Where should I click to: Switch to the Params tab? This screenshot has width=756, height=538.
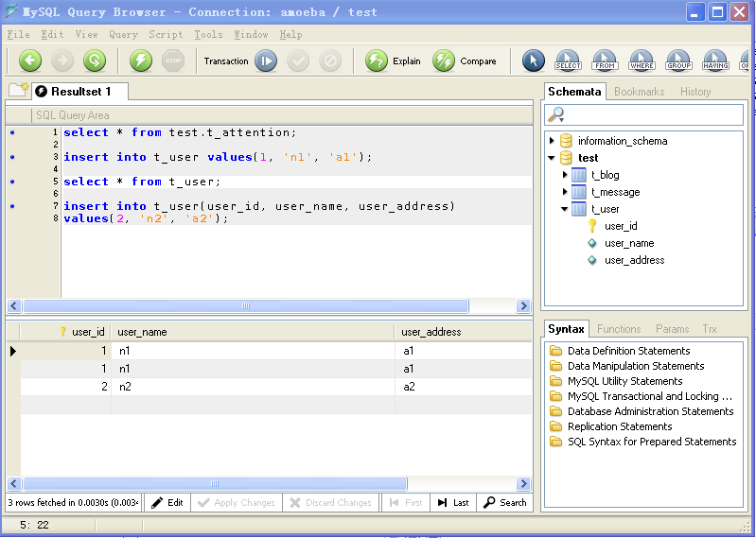click(x=672, y=329)
